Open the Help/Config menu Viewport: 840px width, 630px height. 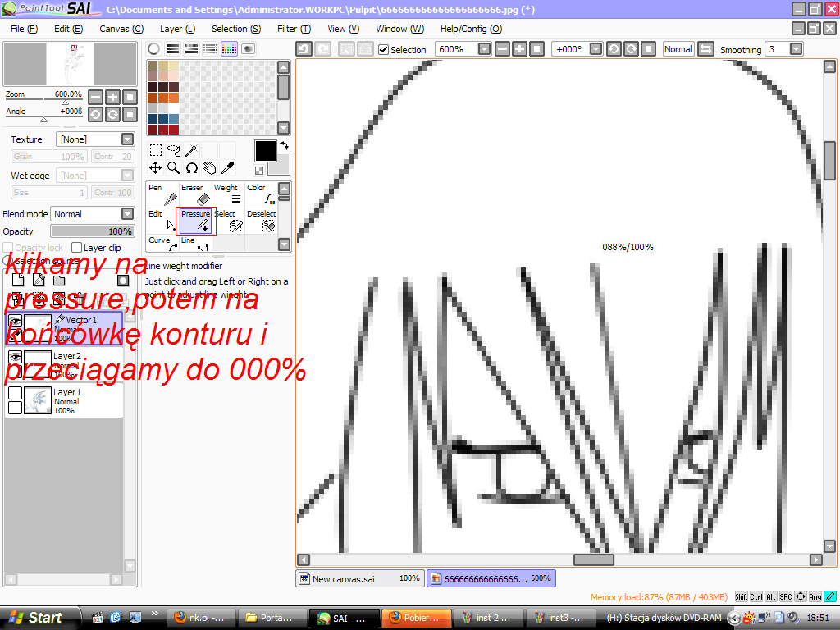pos(471,29)
